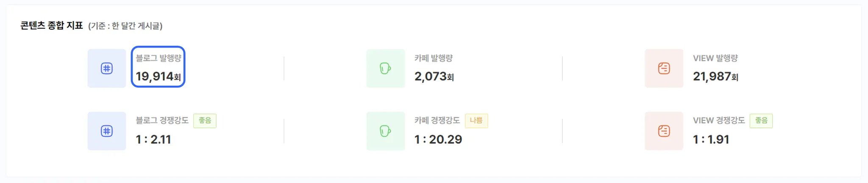Click the 21,987회 VIEW publish count
The height and width of the screenshot is (183, 868).
pos(715,76)
